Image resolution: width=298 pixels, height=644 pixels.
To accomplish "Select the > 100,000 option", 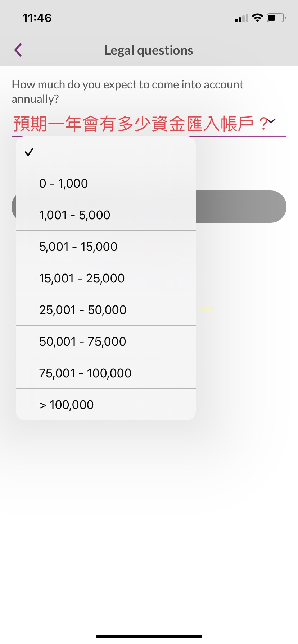I will (106, 405).
